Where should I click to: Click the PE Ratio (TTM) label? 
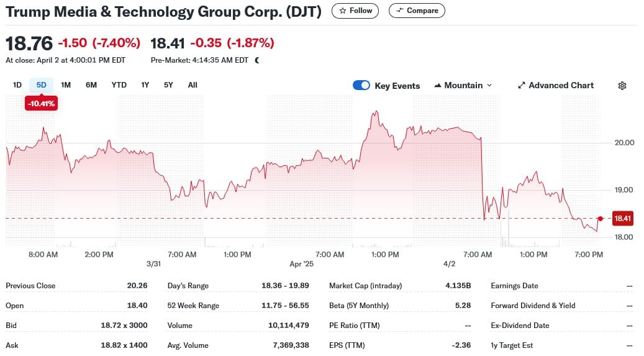tap(355, 325)
